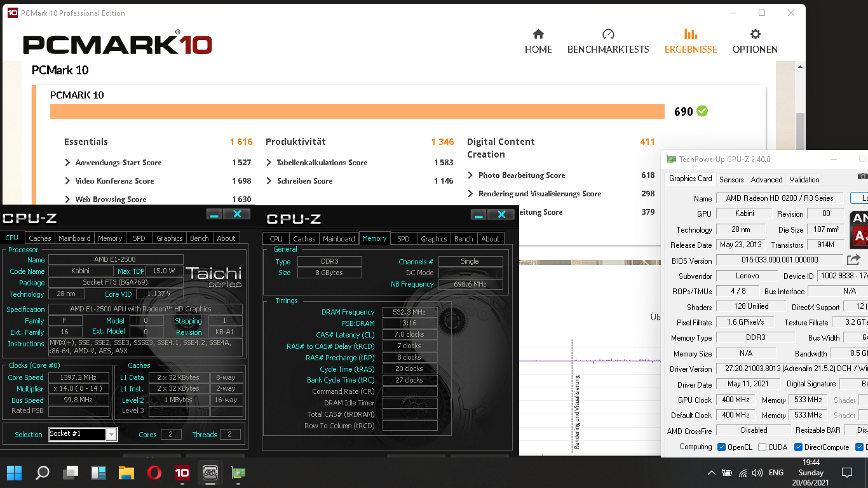
Task: Show hidden system tray icons chevron
Action: [x=711, y=473]
